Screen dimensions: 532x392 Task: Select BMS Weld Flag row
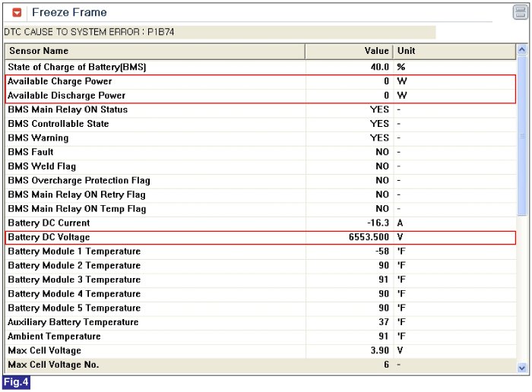click(x=261, y=166)
